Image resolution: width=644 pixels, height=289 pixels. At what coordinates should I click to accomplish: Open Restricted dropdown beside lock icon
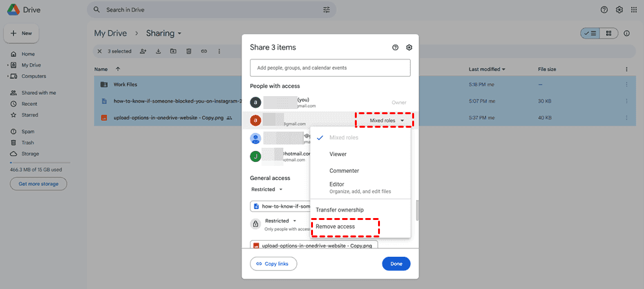click(x=281, y=221)
